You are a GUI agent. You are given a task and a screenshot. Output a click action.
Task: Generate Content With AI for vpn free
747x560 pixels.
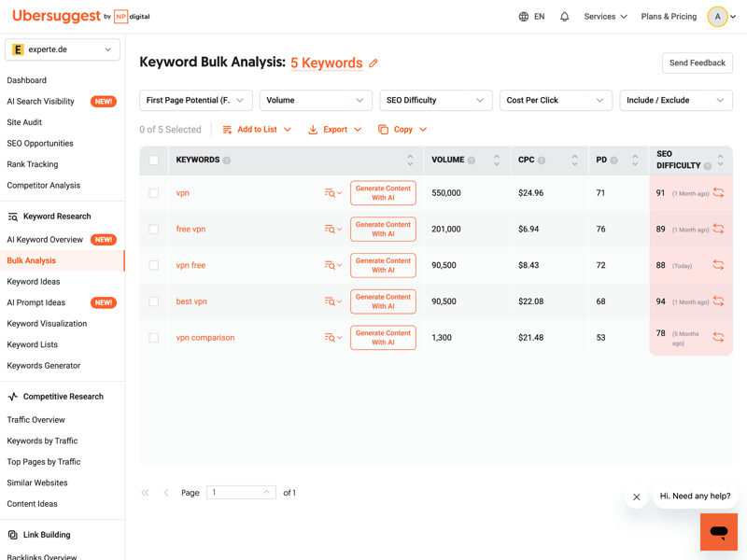[x=383, y=266]
